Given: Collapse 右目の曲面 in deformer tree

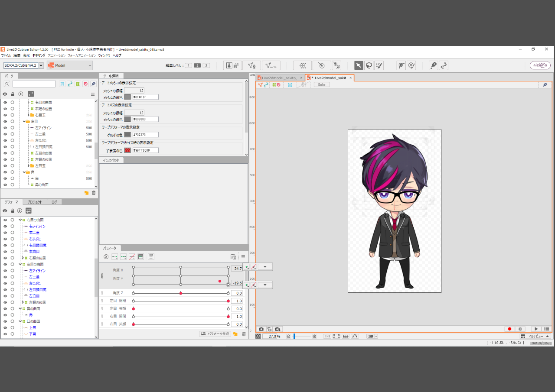Looking at the screenshot, I should click(x=20, y=220).
